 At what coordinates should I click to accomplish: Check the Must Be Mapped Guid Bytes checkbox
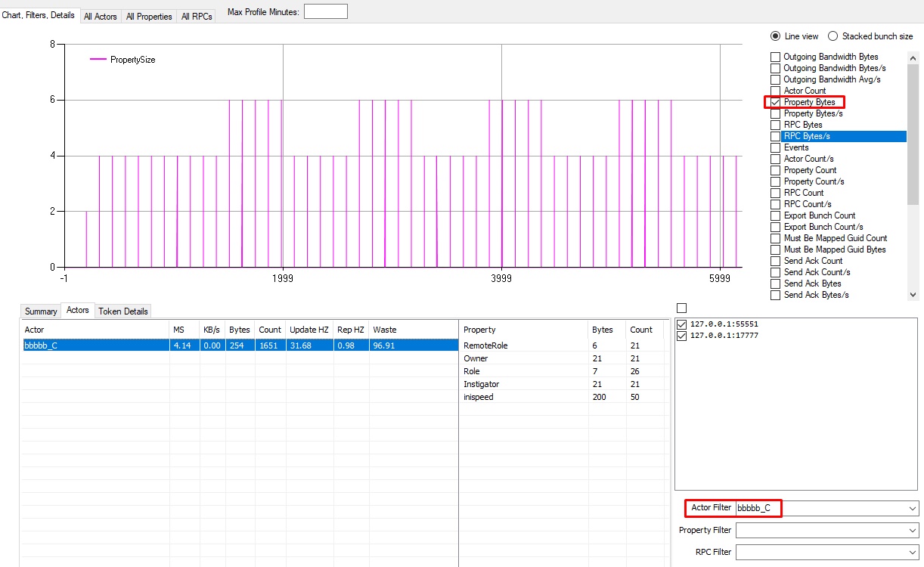(x=775, y=249)
